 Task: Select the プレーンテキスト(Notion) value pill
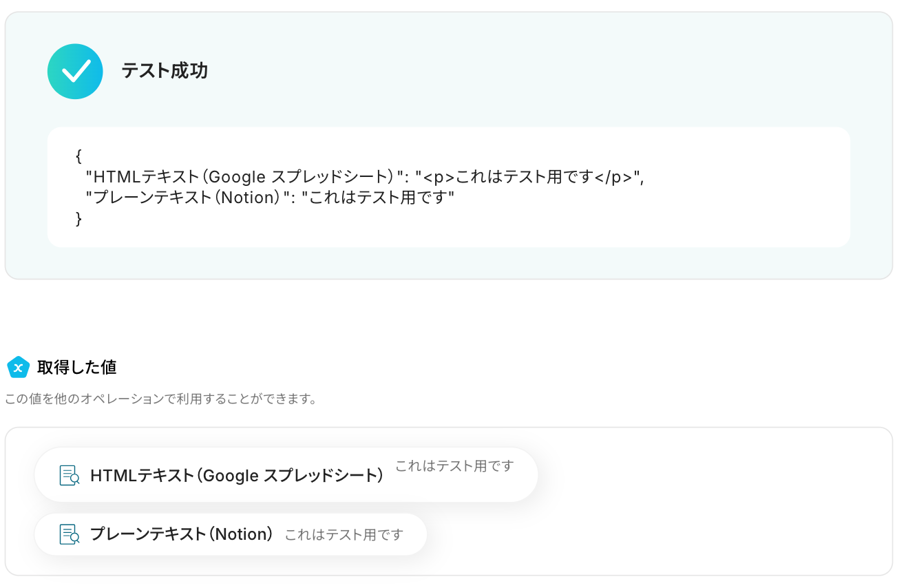pos(231,534)
